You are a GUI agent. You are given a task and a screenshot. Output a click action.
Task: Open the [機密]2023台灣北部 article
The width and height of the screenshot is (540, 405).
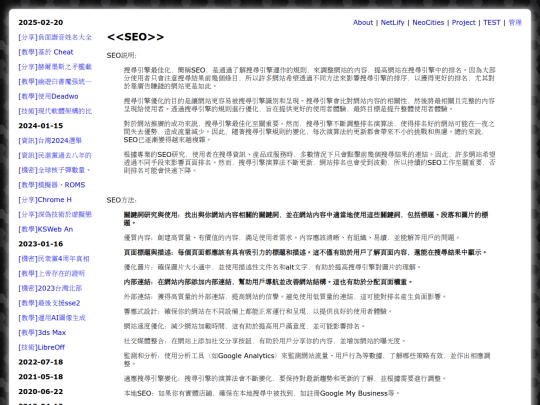tap(50, 288)
